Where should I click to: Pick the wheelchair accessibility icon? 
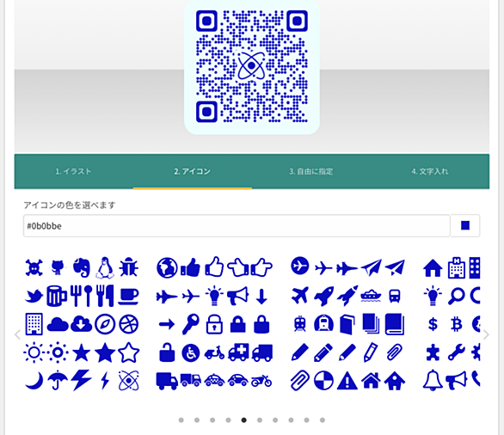[x=191, y=352]
